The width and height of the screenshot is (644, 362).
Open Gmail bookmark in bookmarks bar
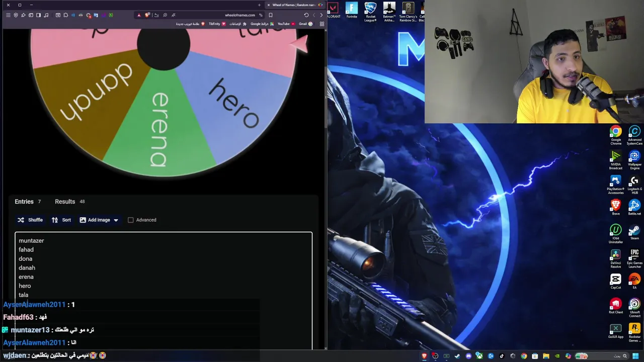tap(305, 24)
